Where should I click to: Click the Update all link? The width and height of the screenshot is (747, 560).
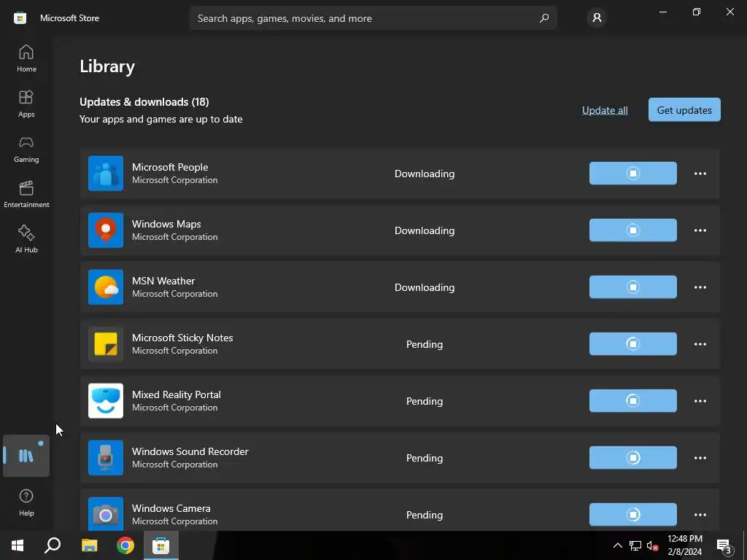(x=605, y=110)
